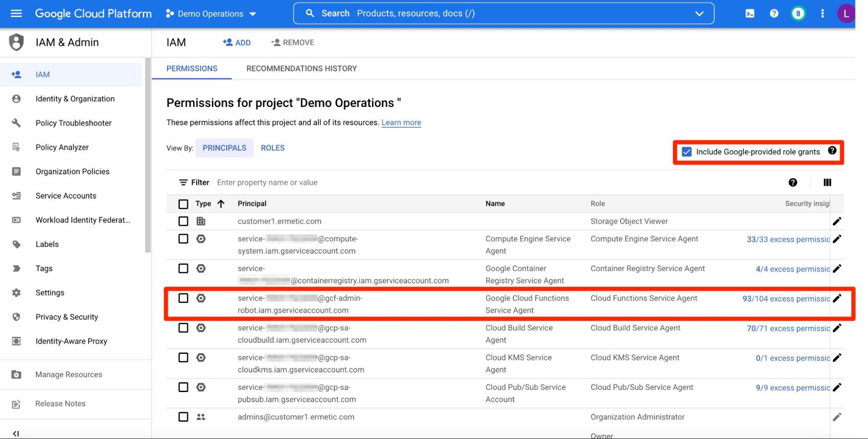
Task: Check the pubsub service account row
Action: (x=183, y=387)
